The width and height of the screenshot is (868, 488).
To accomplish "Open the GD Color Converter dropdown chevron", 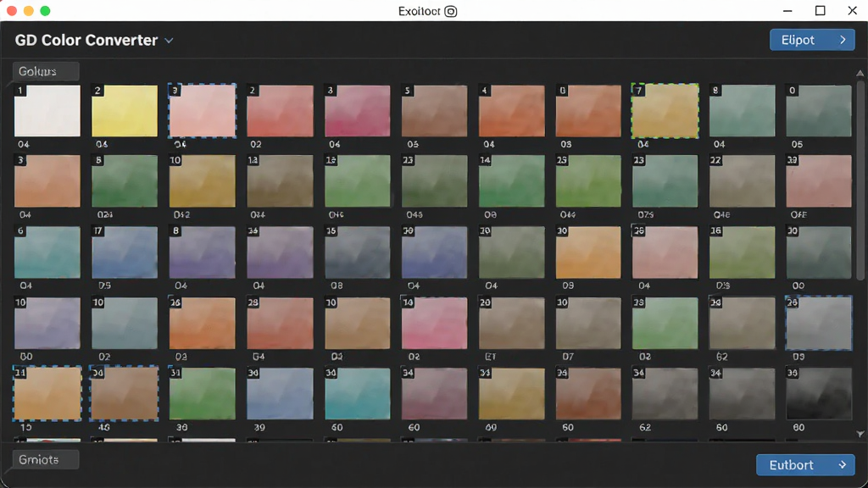I will coord(169,41).
